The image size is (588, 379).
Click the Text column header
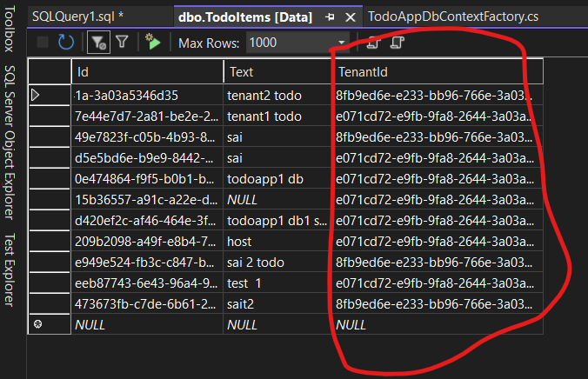click(x=277, y=71)
